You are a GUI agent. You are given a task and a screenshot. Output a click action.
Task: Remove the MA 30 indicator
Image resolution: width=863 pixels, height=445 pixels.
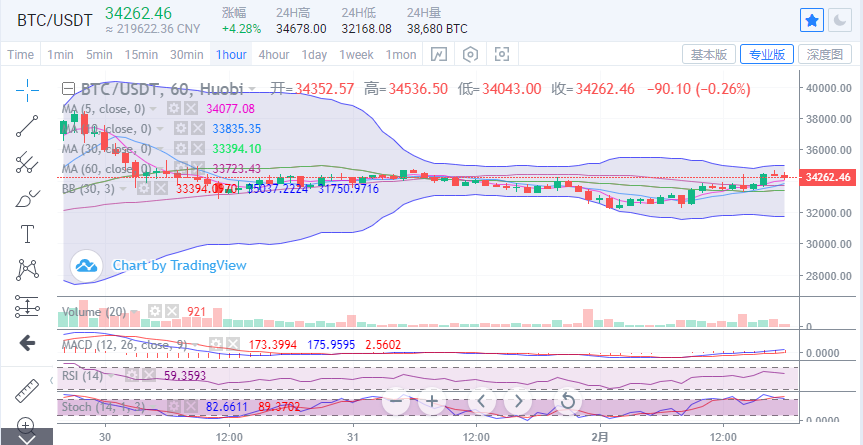click(x=197, y=149)
